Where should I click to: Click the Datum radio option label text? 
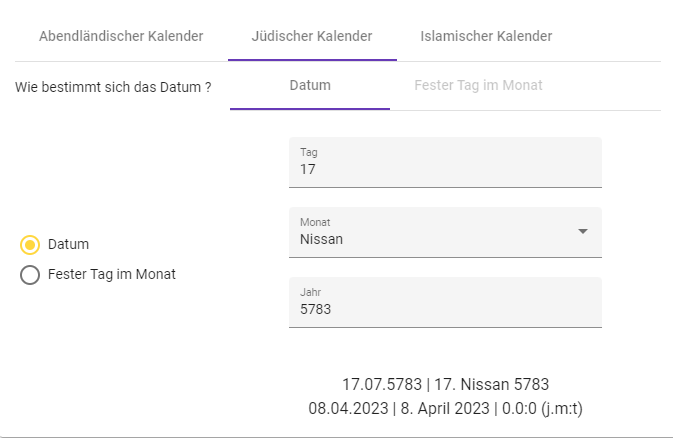point(68,244)
